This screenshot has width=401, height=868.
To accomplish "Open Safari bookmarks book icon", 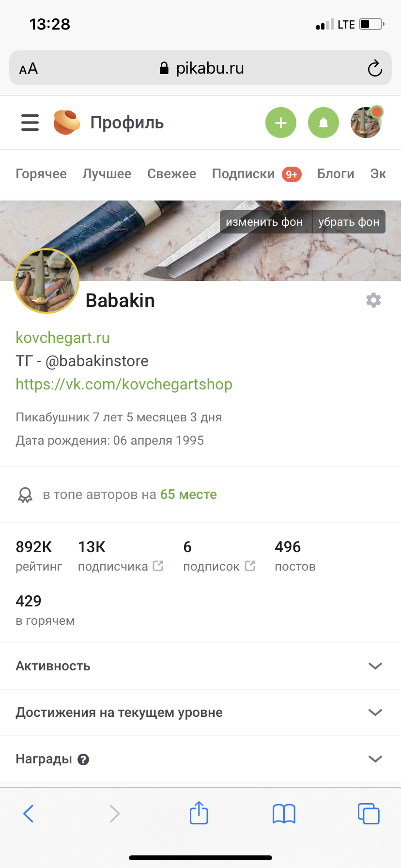I will point(284,814).
